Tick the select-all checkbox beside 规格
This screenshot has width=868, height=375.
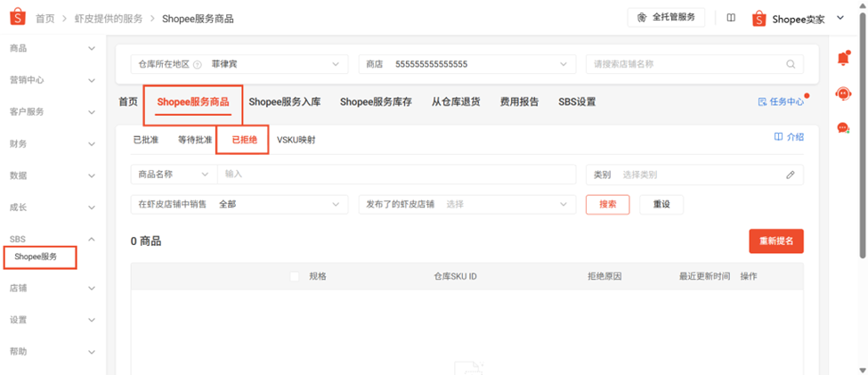pyautogui.click(x=295, y=276)
